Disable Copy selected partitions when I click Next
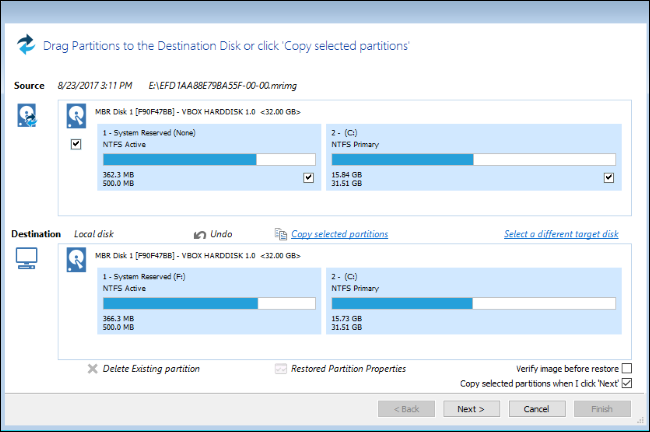This screenshot has height=432, width=650. 627,383
